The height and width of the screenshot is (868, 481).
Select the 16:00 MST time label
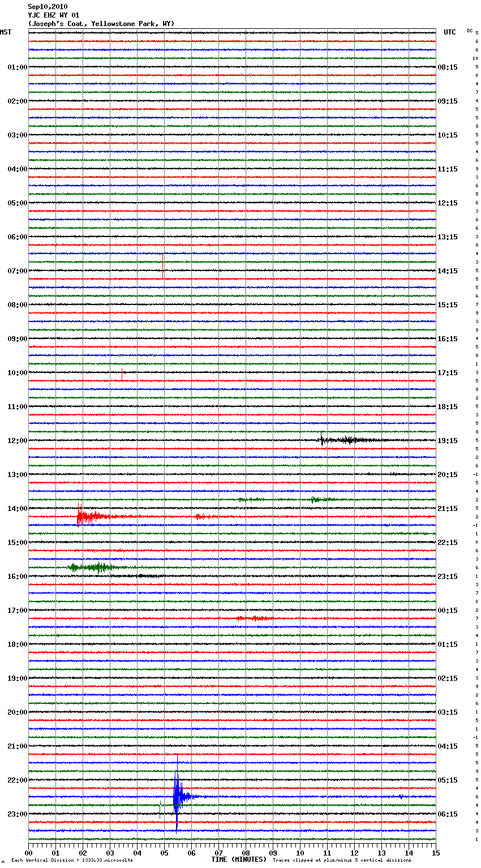coord(18,577)
